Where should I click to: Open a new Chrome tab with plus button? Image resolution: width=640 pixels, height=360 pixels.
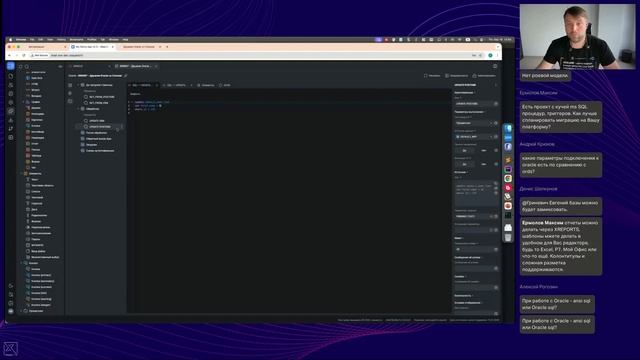pos(167,47)
